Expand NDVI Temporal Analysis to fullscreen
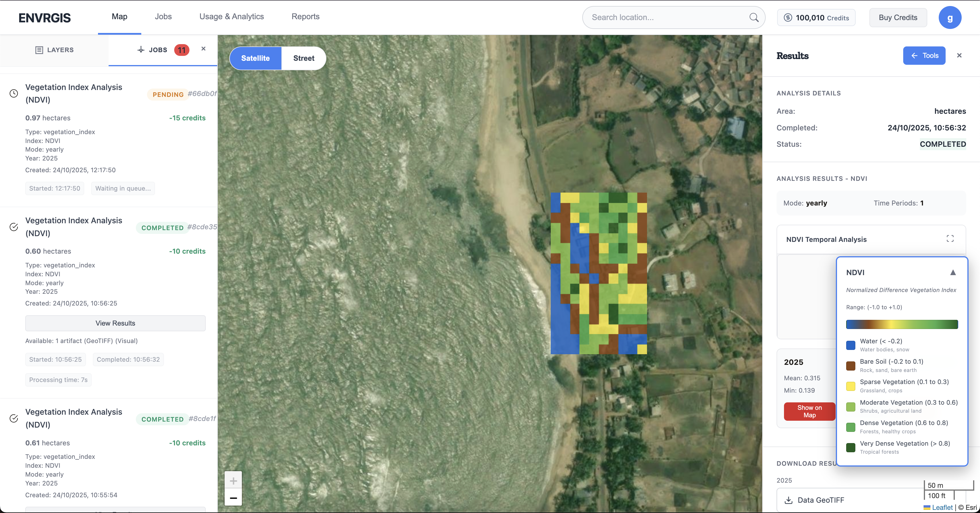 pyautogui.click(x=950, y=239)
